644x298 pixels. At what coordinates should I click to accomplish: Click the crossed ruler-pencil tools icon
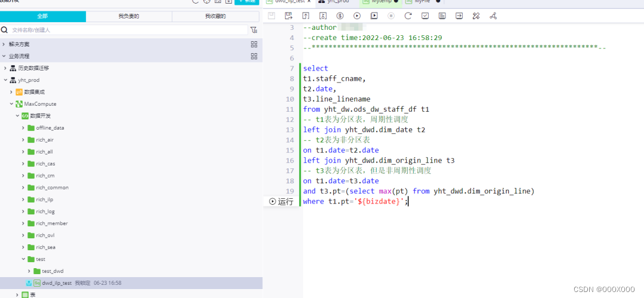pyautogui.click(x=476, y=16)
